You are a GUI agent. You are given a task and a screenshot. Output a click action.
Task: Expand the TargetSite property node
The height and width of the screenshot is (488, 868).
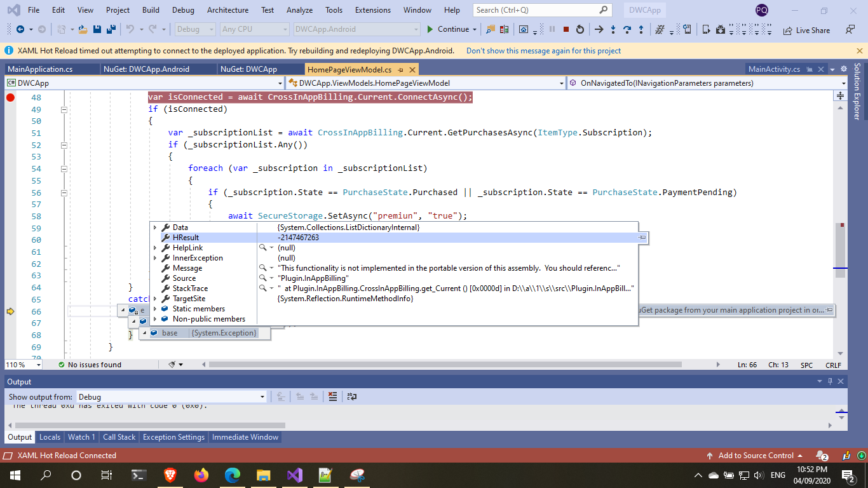(155, 299)
